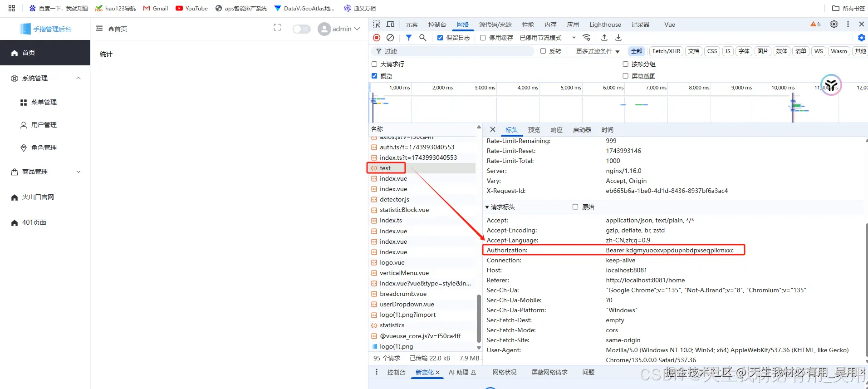Click the stop recording network log icon

377,38
